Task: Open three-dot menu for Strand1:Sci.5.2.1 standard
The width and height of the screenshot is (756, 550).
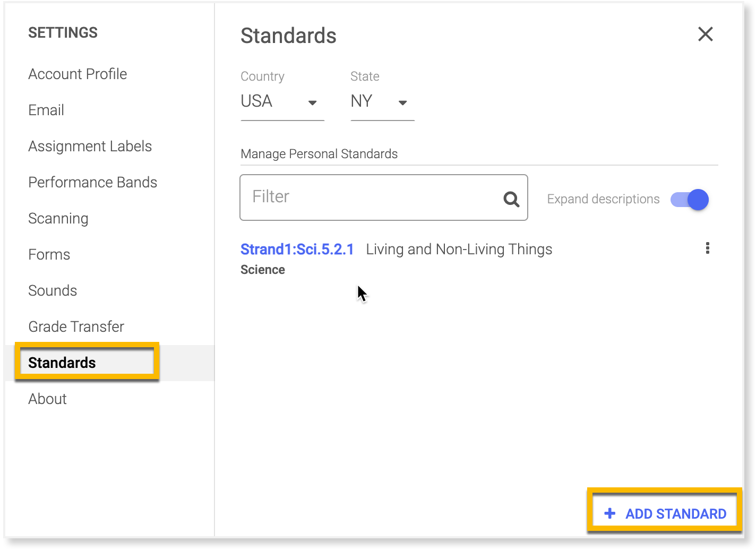Action: [707, 248]
